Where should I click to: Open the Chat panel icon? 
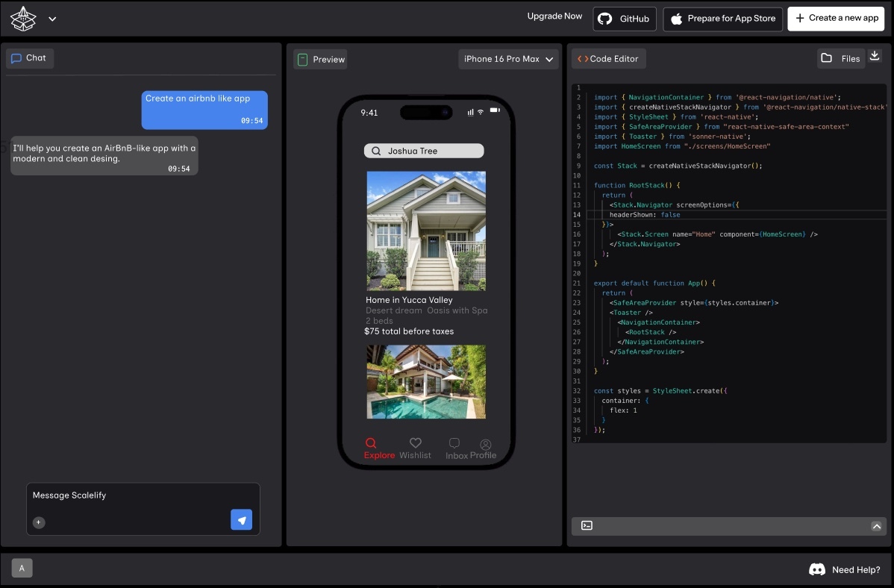point(16,57)
